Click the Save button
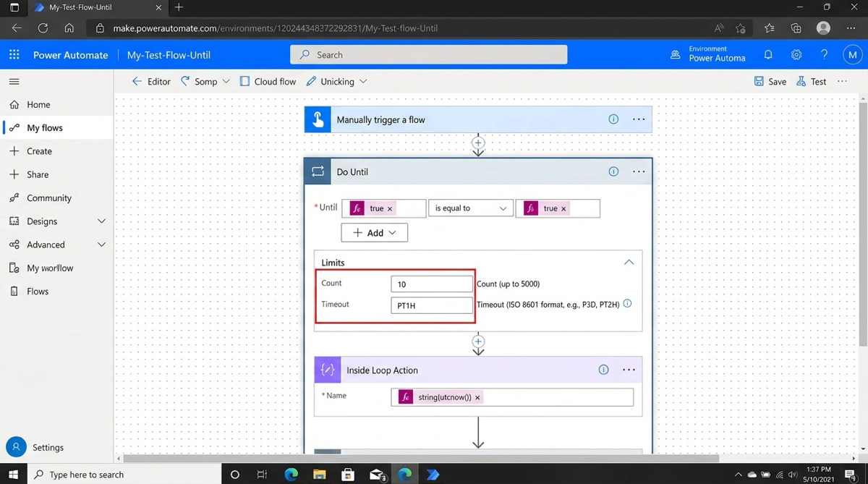 point(770,82)
